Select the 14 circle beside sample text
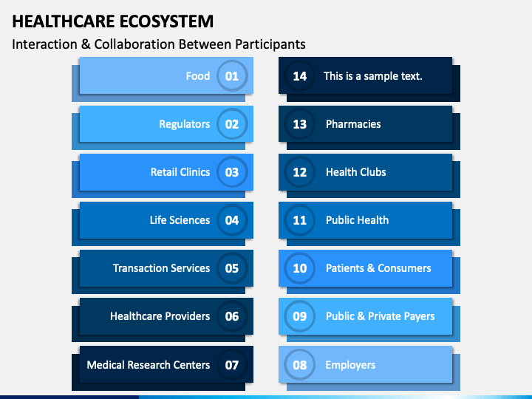 pos(299,76)
